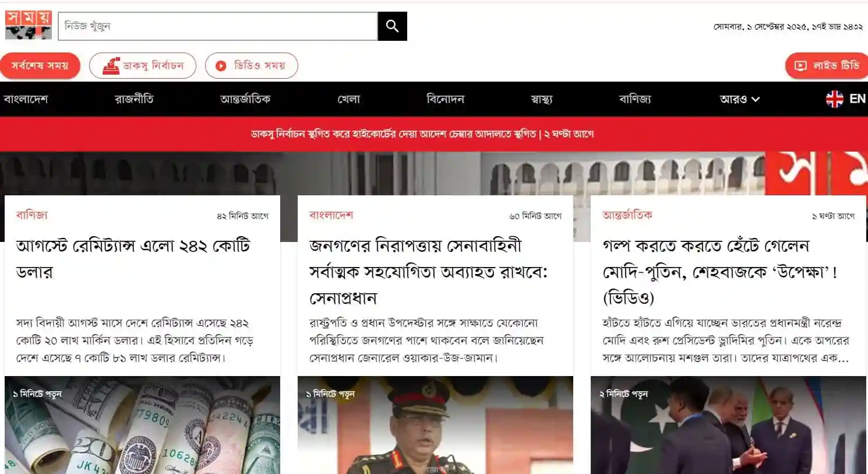The height and width of the screenshot is (474, 868).
Task: Open the Modi-Putin video article image
Action: pos(727,426)
